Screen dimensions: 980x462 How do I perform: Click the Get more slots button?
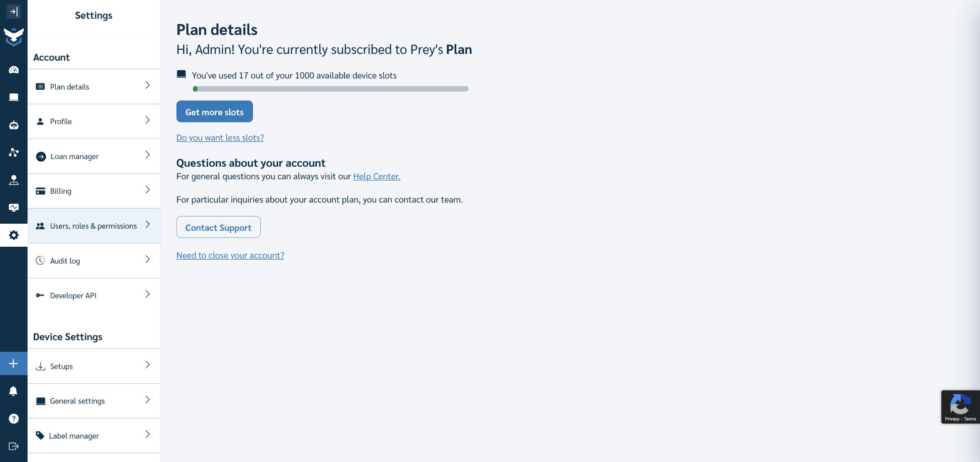214,112
